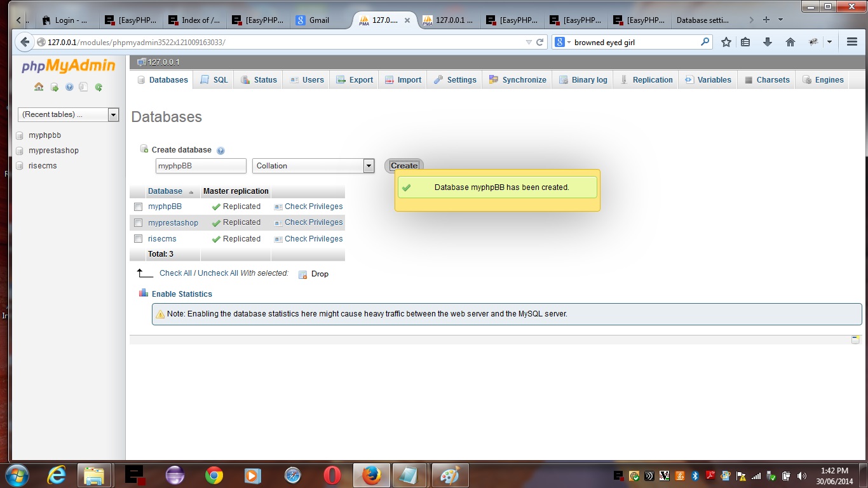Image resolution: width=868 pixels, height=488 pixels.
Task: Click help icon beside Create database
Action: click(220, 151)
